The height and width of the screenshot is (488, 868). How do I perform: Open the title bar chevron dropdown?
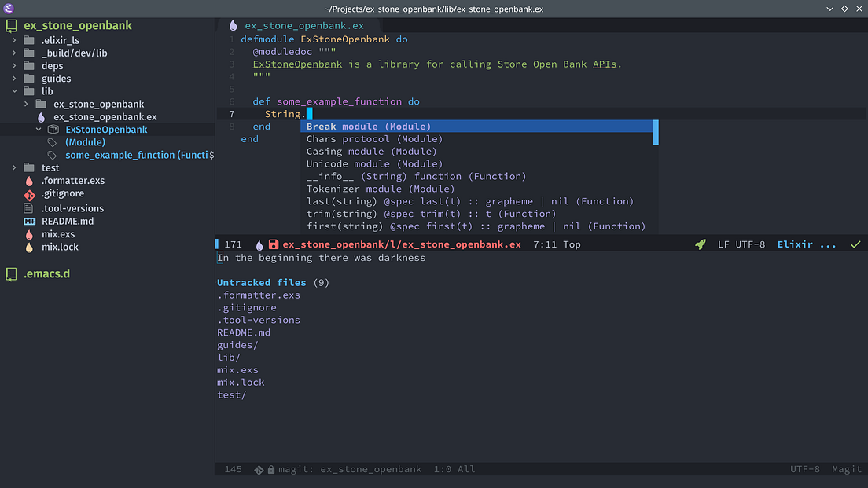coord(830,8)
